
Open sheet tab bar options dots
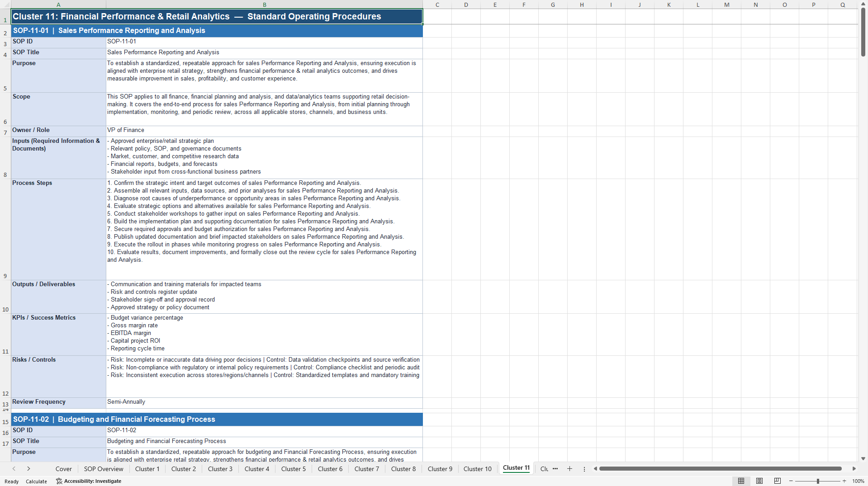click(x=584, y=469)
